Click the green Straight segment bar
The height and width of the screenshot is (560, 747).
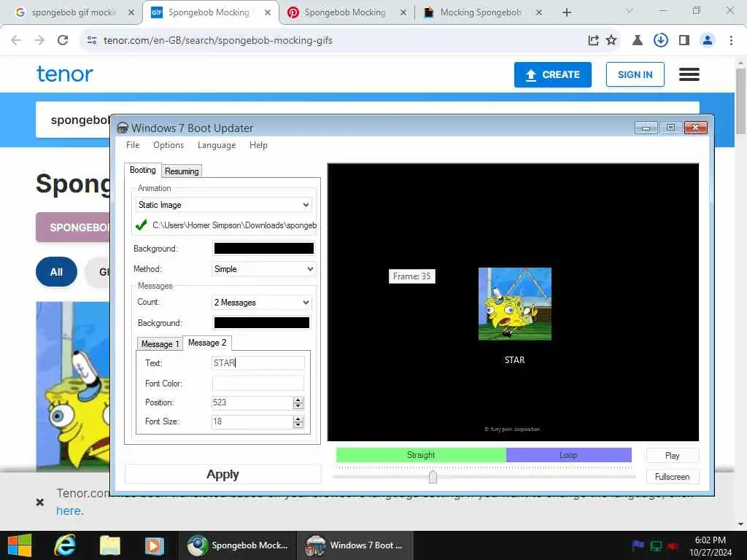(421, 455)
